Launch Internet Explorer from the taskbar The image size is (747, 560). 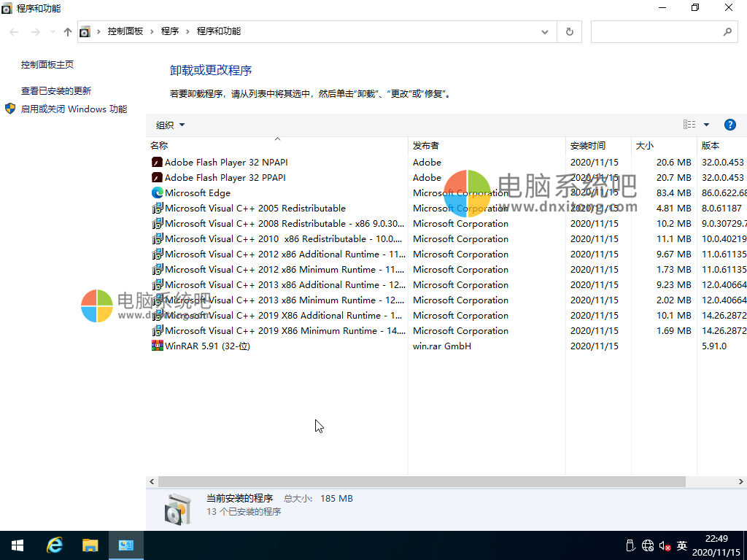pos(54,545)
